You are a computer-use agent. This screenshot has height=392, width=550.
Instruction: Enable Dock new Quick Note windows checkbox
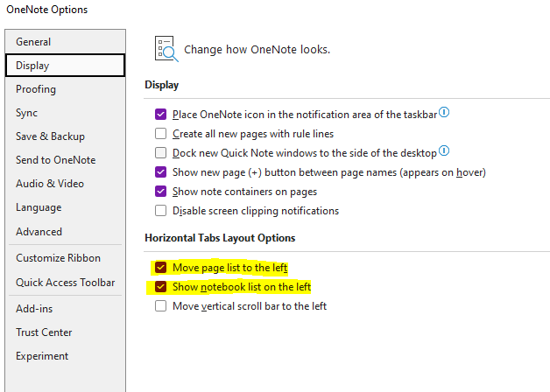(x=160, y=153)
